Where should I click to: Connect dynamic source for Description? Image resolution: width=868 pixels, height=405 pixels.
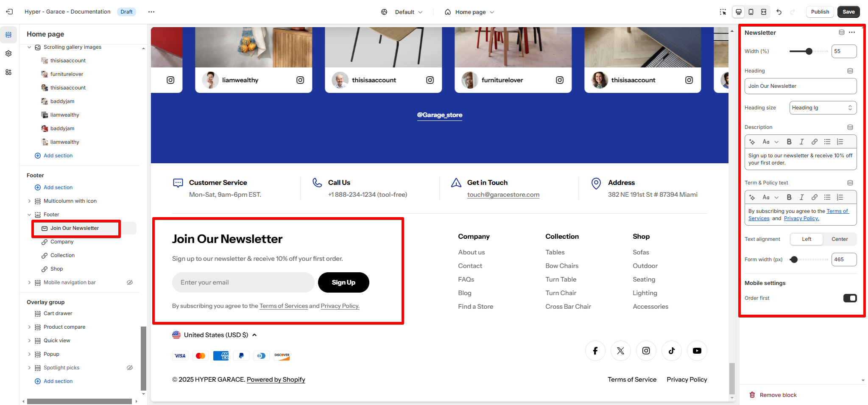850,127
